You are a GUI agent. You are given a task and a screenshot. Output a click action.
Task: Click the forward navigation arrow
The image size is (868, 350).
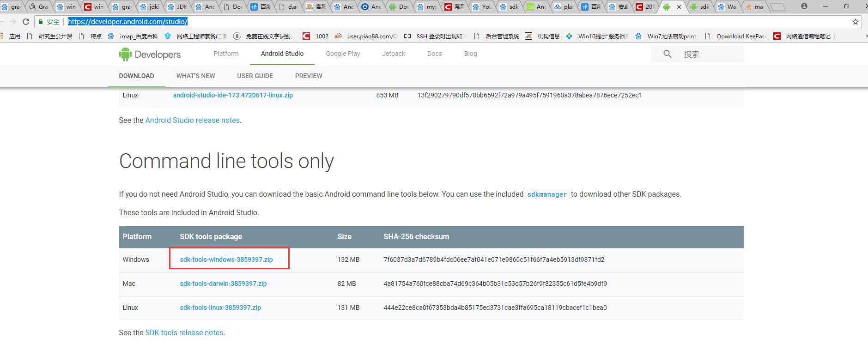13,22
